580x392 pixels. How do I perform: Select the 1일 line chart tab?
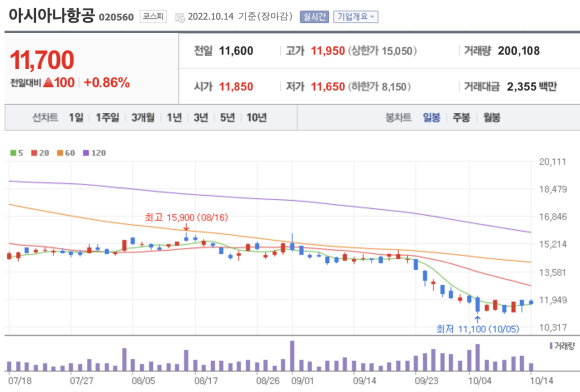(76, 118)
